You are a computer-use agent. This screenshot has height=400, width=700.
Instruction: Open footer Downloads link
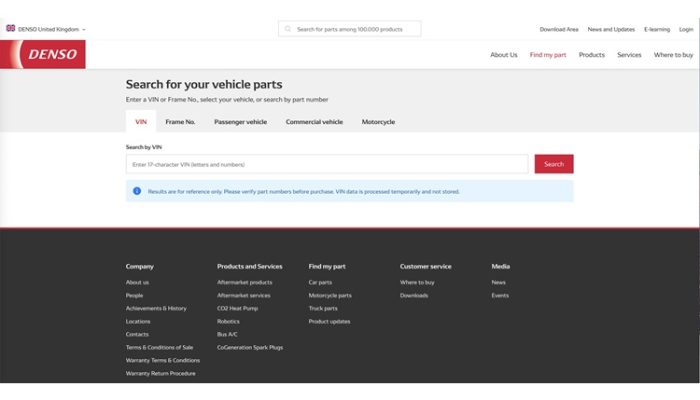pyautogui.click(x=414, y=295)
